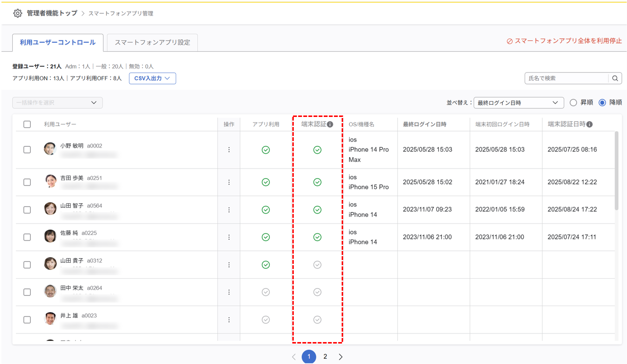
Task: Select the 昇順 ascending radio button
Action: [573, 103]
